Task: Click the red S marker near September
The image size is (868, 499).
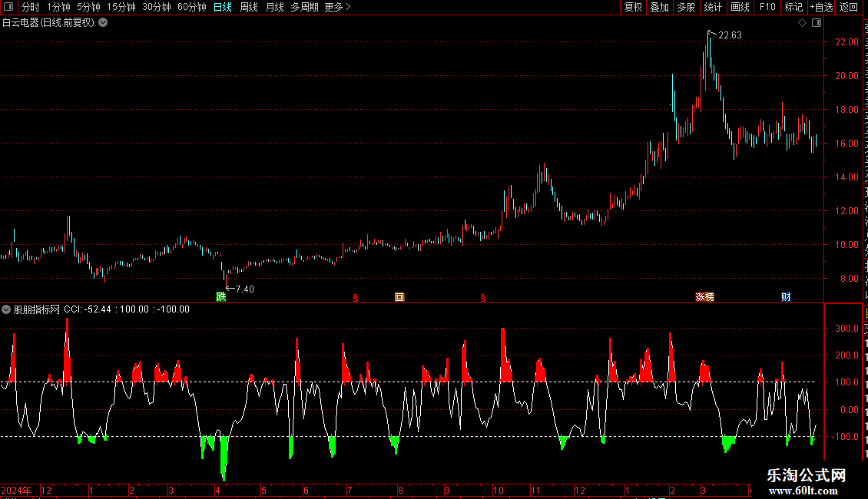Action: click(x=483, y=298)
